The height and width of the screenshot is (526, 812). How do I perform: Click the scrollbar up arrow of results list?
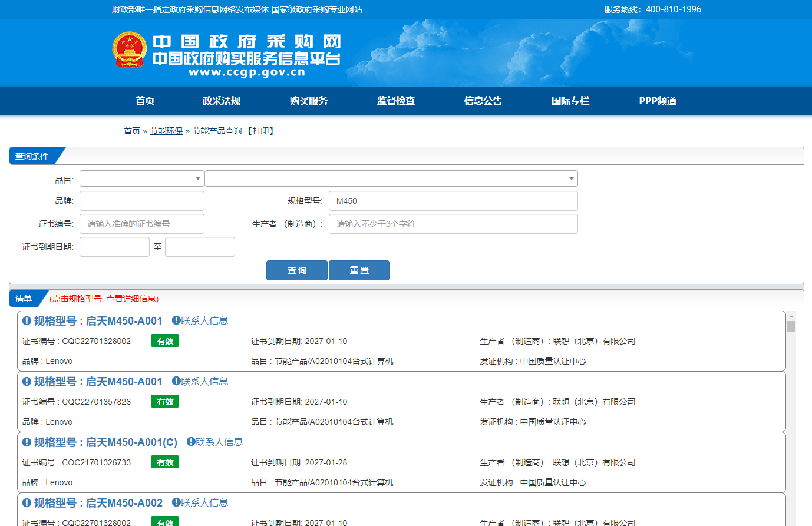coord(791,316)
